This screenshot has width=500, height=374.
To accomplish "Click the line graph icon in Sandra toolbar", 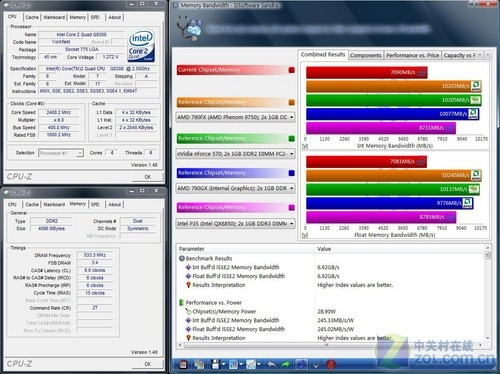I will click(251, 364).
